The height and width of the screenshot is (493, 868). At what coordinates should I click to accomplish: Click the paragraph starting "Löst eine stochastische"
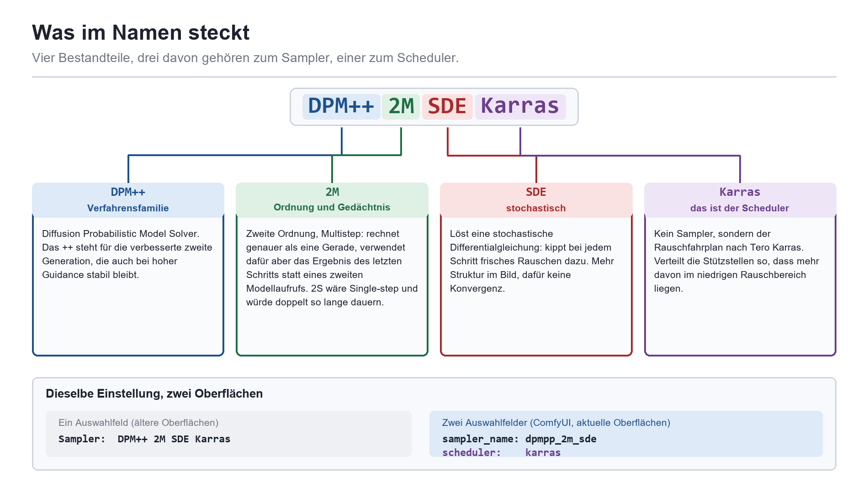(532, 261)
